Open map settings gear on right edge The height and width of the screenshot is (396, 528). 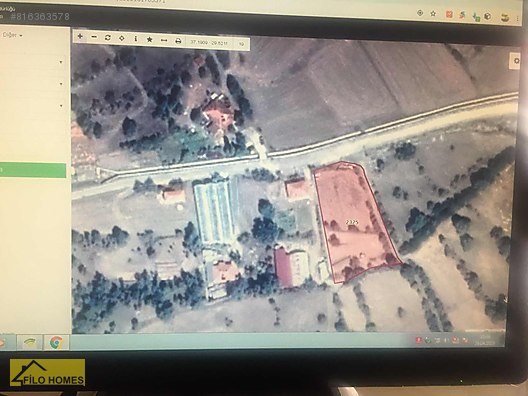[516, 61]
